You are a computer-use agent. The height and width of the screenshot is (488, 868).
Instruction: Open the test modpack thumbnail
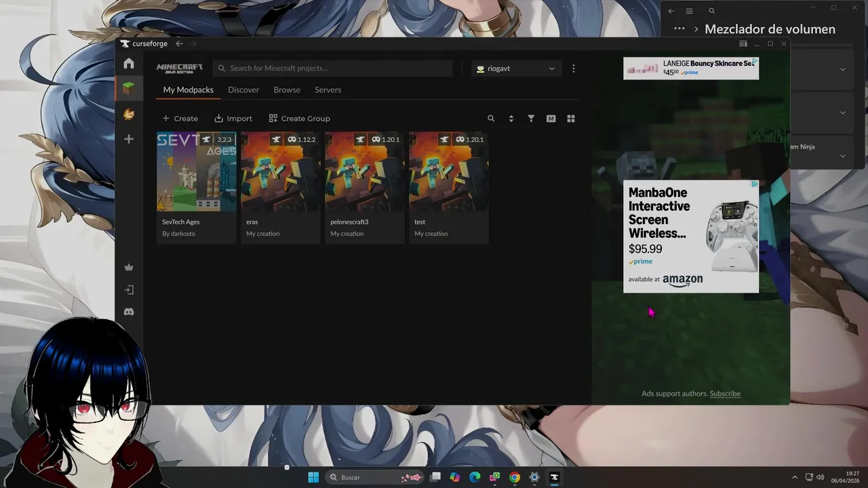pos(449,171)
